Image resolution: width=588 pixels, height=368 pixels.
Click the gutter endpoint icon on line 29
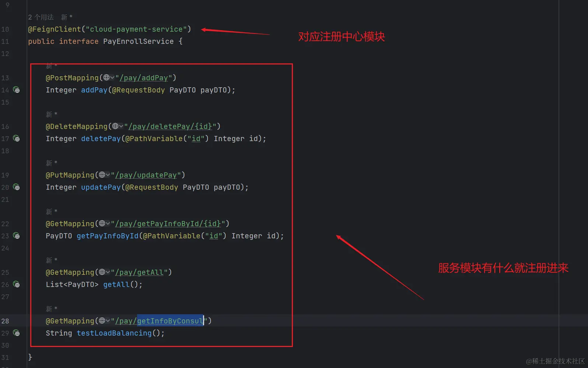[17, 333]
